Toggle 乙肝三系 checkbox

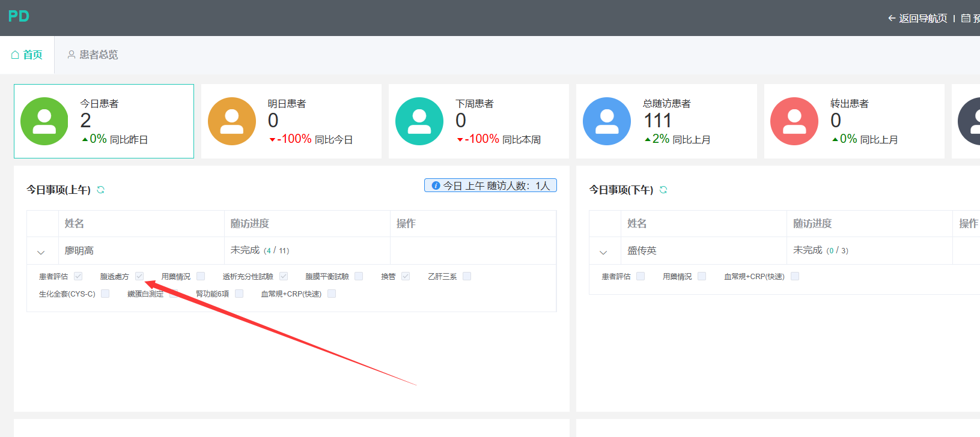(467, 276)
